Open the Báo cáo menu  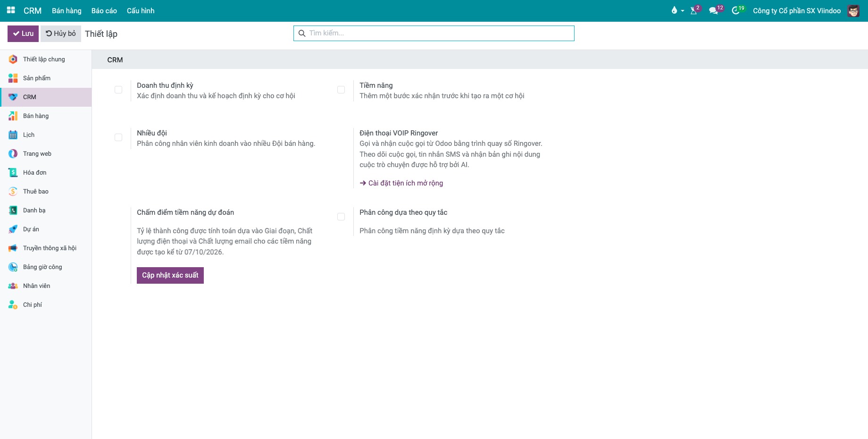(104, 10)
